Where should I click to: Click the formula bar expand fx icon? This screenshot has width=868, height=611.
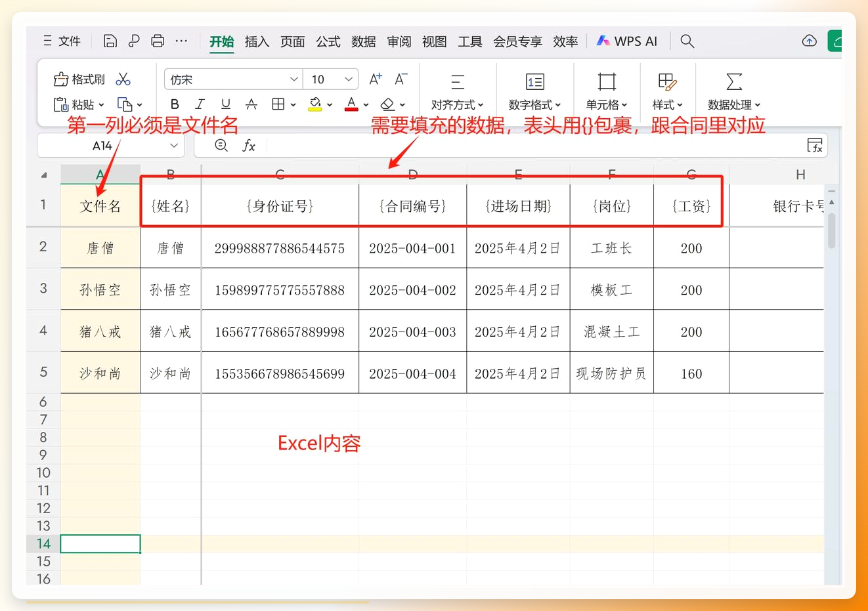pyautogui.click(x=815, y=146)
